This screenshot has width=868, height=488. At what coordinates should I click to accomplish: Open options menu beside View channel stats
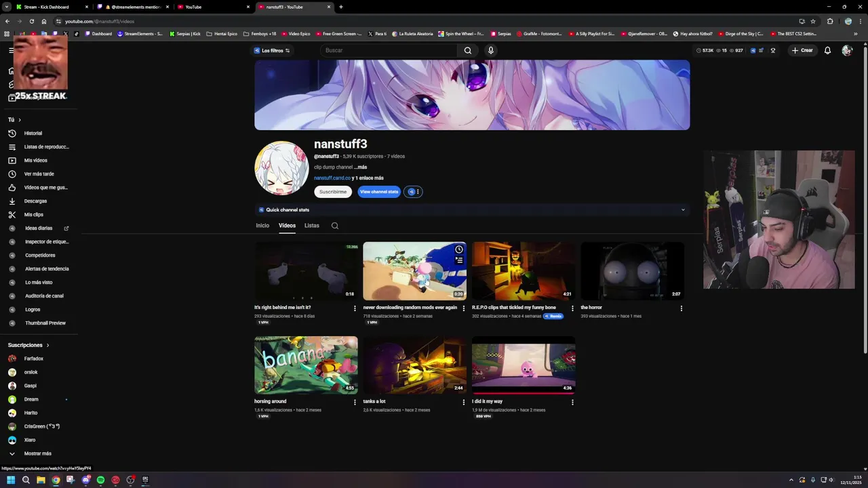pyautogui.click(x=413, y=192)
